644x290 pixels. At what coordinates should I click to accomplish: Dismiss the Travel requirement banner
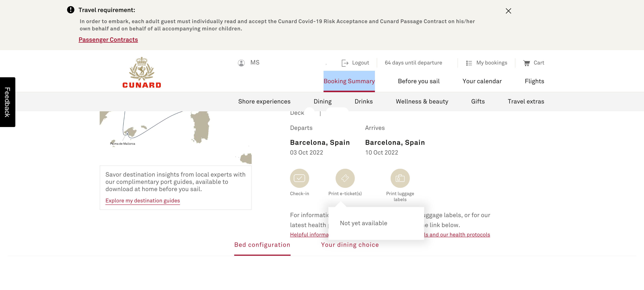[508, 11]
